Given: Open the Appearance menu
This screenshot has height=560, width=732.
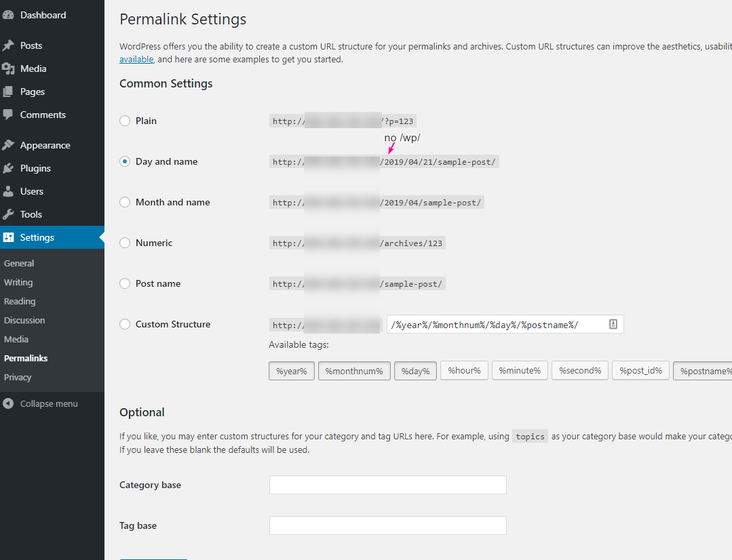Looking at the screenshot, I should pyautogui.click(x=45, y=145).
